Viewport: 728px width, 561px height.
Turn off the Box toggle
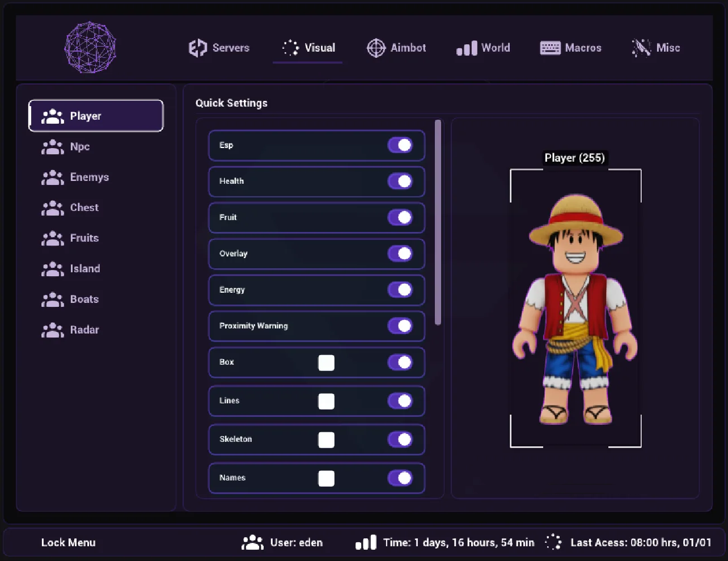(x=400, y=362)
